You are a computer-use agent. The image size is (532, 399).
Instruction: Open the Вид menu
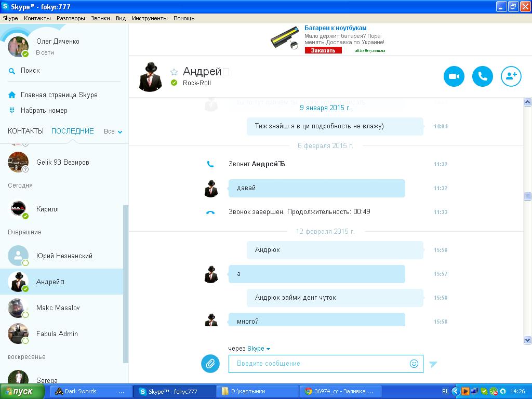pyautogui.click(x=121, y=18)
